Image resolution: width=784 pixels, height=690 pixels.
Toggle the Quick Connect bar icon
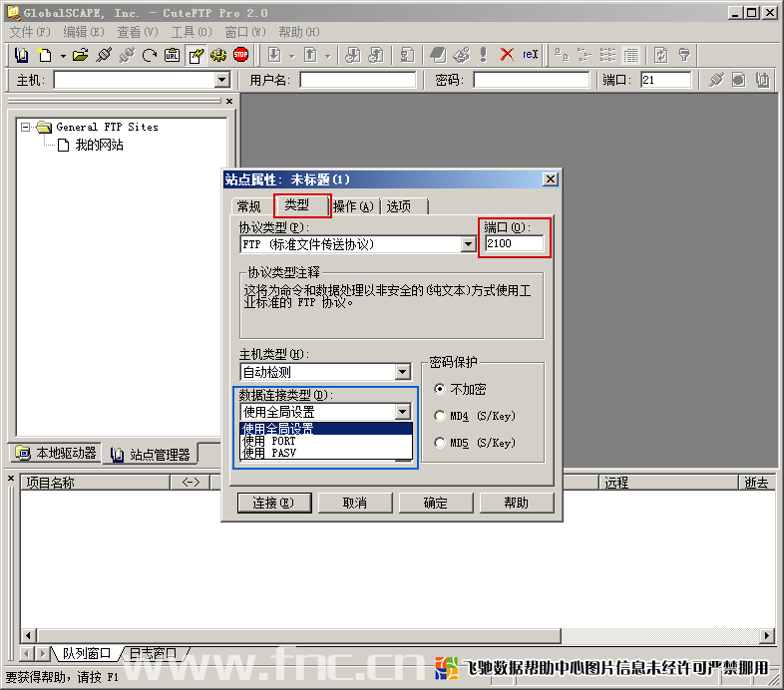196,55
